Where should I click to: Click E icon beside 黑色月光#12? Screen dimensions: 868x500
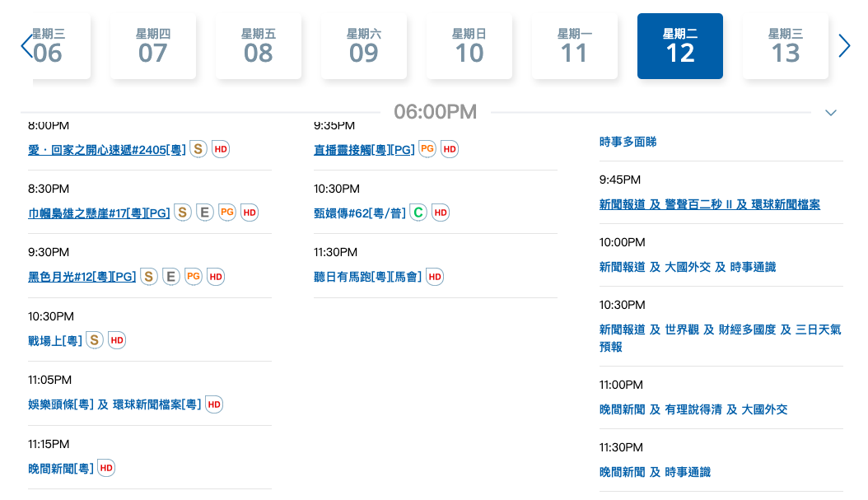171,277
